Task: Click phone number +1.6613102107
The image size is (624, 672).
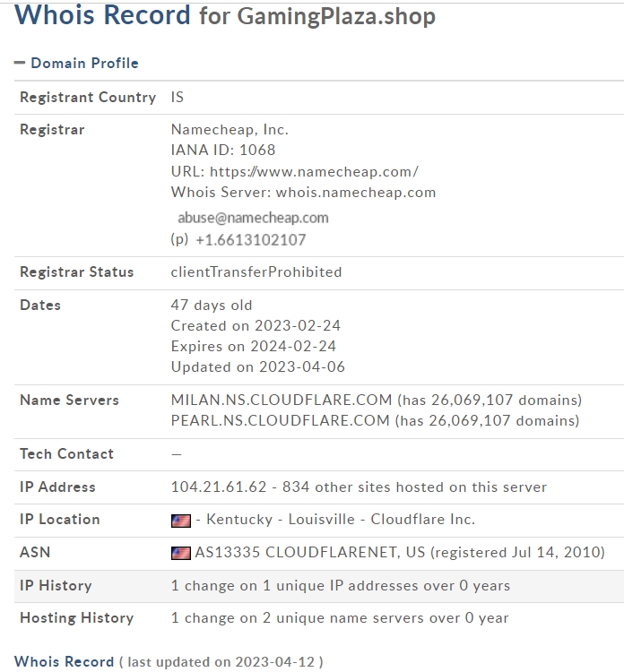Action: tap(250, 239)
